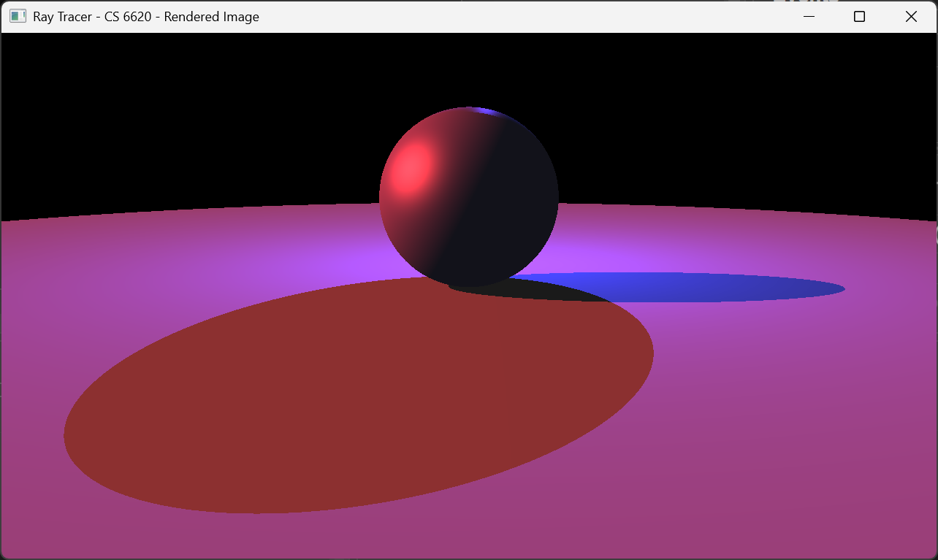The width and height of the screenshot is (938, 560).
Task: Click the left tip of the red shadow
Action: pyautogui.click(x=70, y=437)
